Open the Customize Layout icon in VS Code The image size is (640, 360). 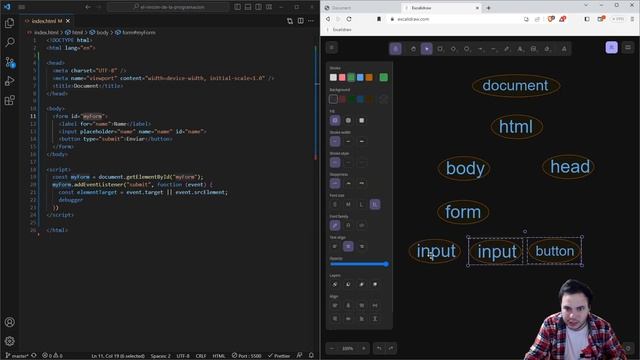(269, 7)
